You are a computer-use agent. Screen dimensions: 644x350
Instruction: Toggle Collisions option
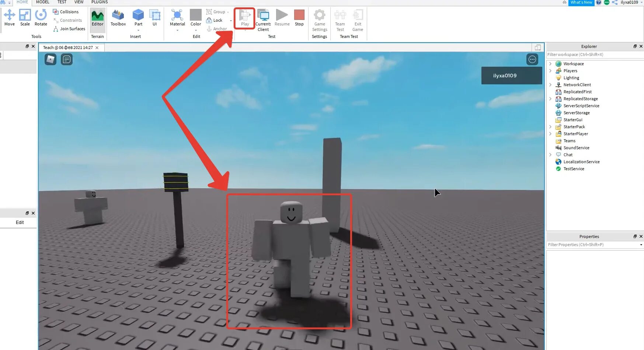point(66,12)
